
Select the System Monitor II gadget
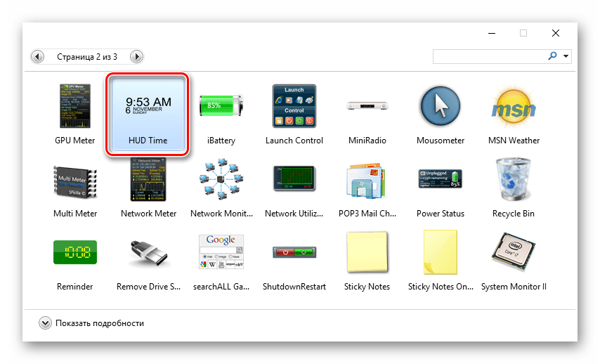(514, 253)
